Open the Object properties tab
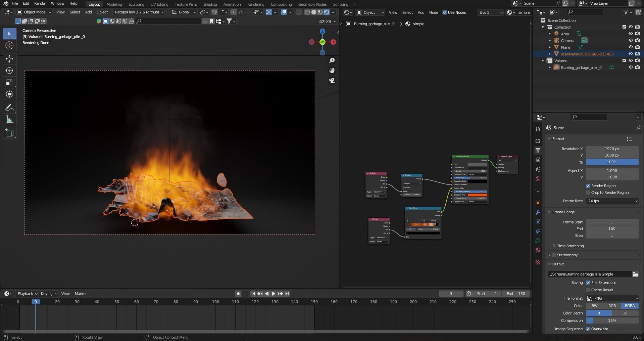 538,203
